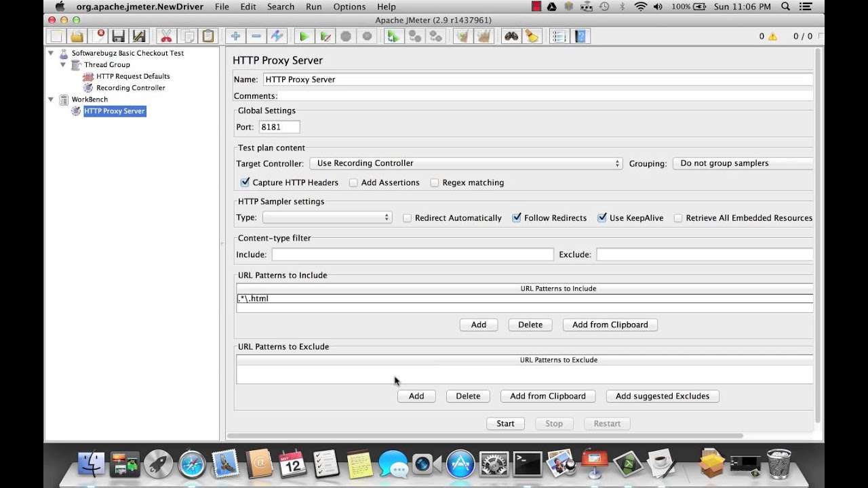
Task: Click the Remote Start All icon
Action: 393,37
